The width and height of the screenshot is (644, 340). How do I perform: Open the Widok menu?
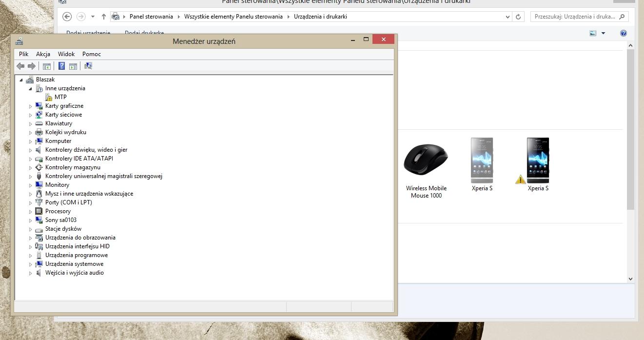66,54
